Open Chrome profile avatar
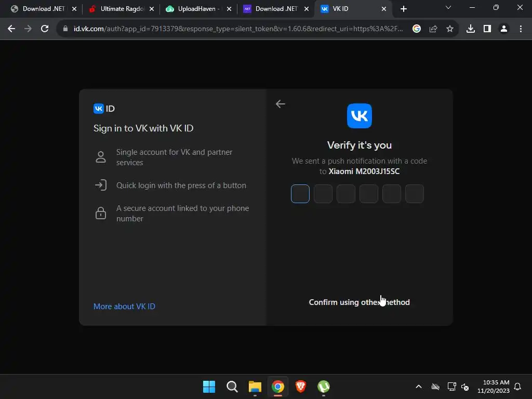The image size is (532, 399). pos(504,29)
